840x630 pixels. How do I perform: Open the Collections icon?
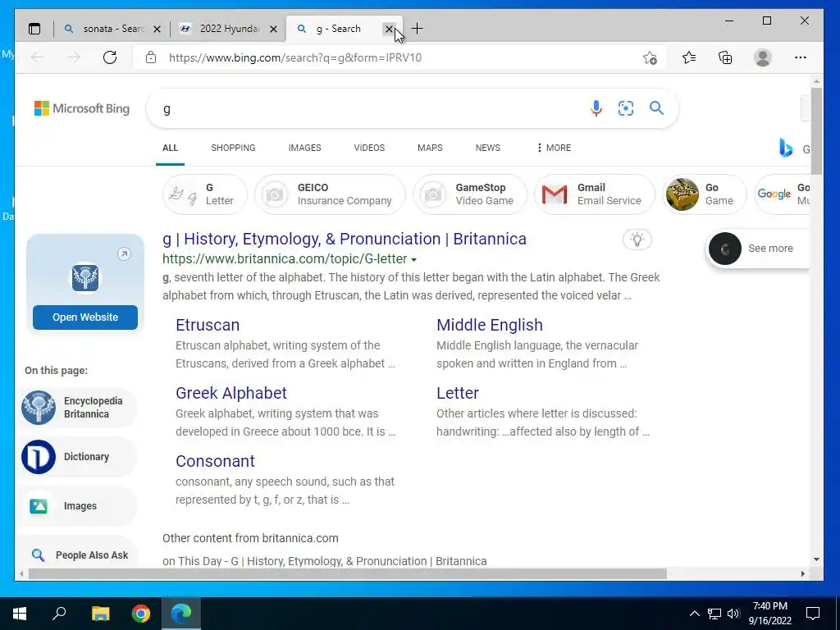click(x=725, y=57)
